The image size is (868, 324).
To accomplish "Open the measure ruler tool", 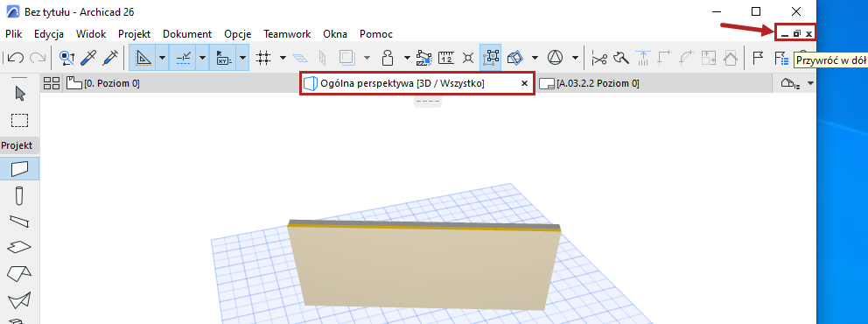I will 446,57.
